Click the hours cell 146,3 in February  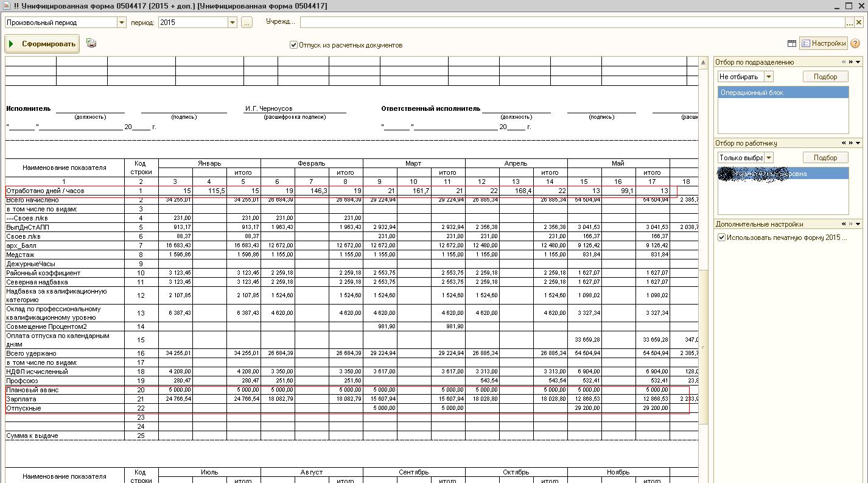(312, 191)
